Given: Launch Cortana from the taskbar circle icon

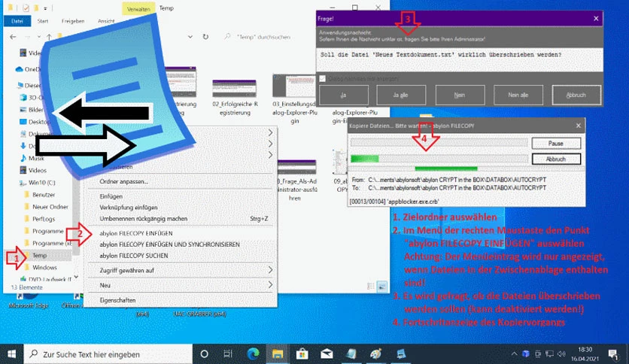Looking at the screenshot, I should pos(204,354).
